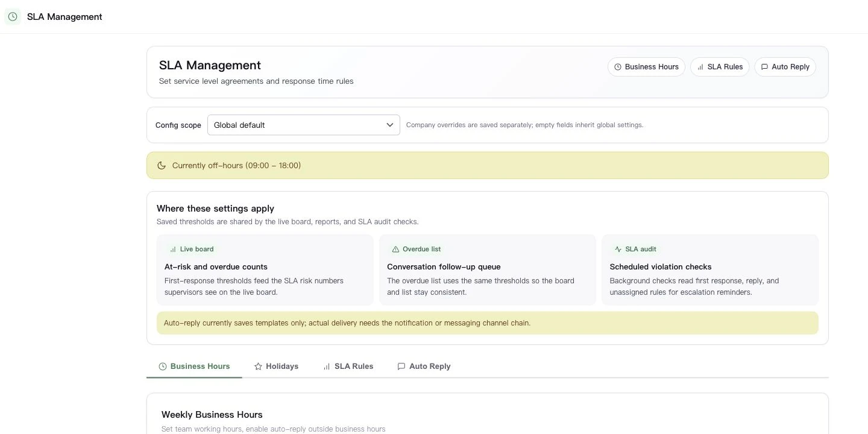Switch to the Holidays tab
Screen dimensions: 868x434
(x=276, y=366)
